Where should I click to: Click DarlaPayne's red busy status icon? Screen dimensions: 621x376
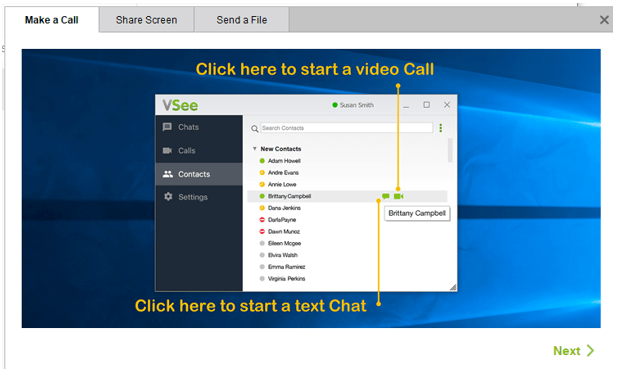point(262,219)
